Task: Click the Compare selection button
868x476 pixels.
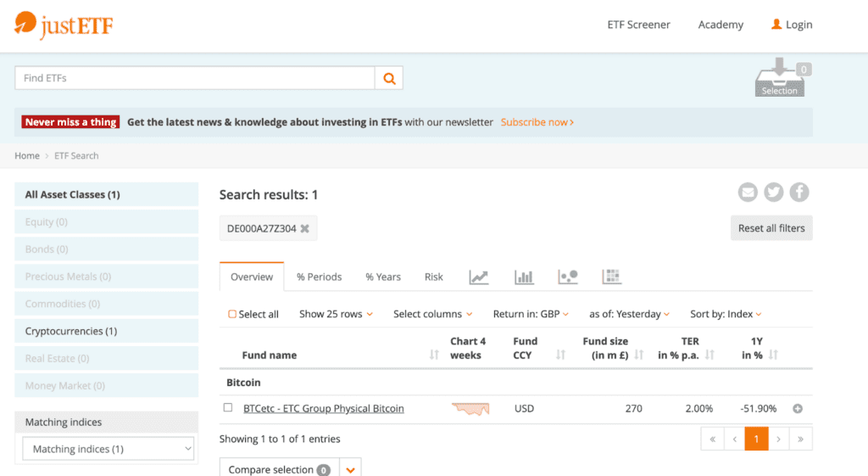Action: pos(280,469)
